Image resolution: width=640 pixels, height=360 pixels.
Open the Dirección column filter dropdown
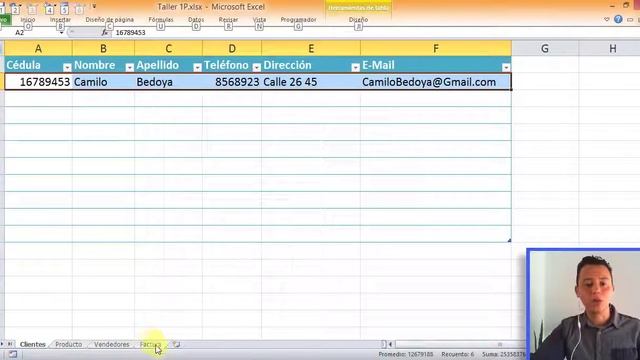click(x=356, y=67)
